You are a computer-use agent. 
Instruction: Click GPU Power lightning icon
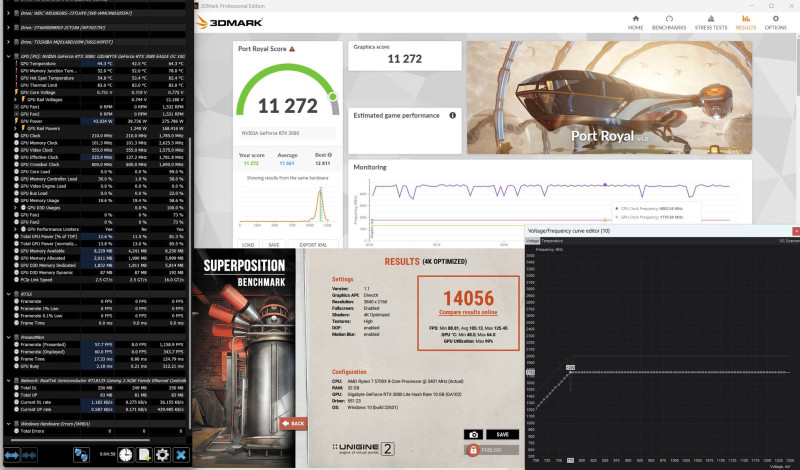coord(16,121)
